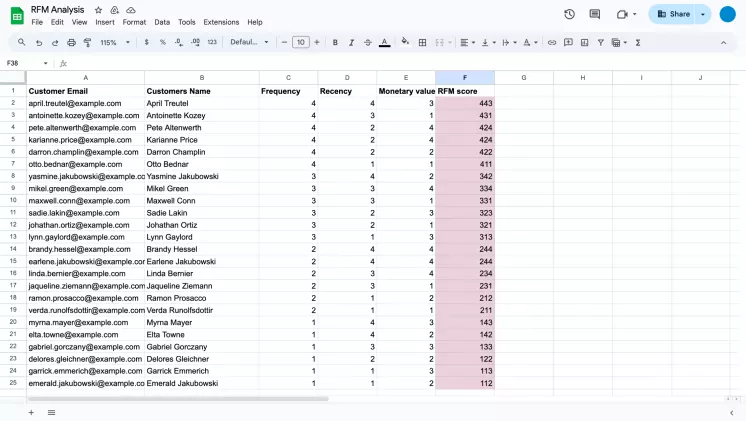Viewport: 746px width, 421px height.
Task: Click the print icon
Action: [x=71, y=43]
